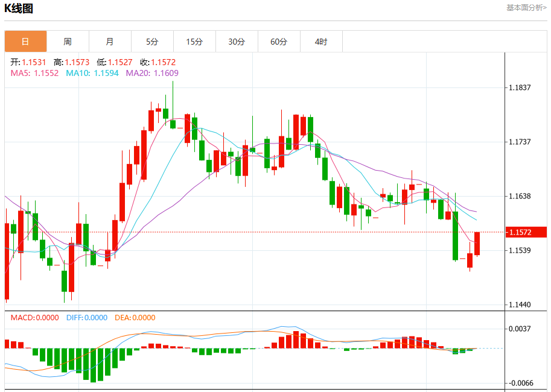
Task: Open the 30分 timeframe tab
Action: (237, 42)
